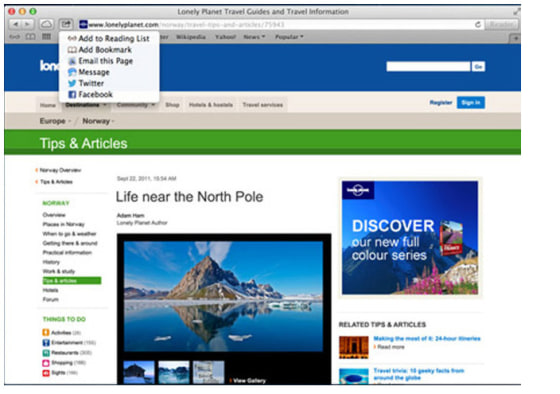Viewport: 560px width, 394px height.
Task: Click the Lonely Planet search field
Action: 428,66
